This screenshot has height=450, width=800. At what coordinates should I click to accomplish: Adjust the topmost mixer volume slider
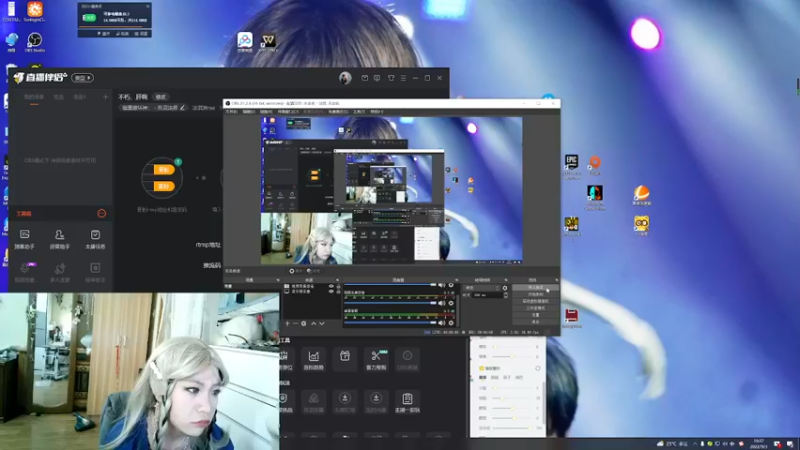[390, 285]
